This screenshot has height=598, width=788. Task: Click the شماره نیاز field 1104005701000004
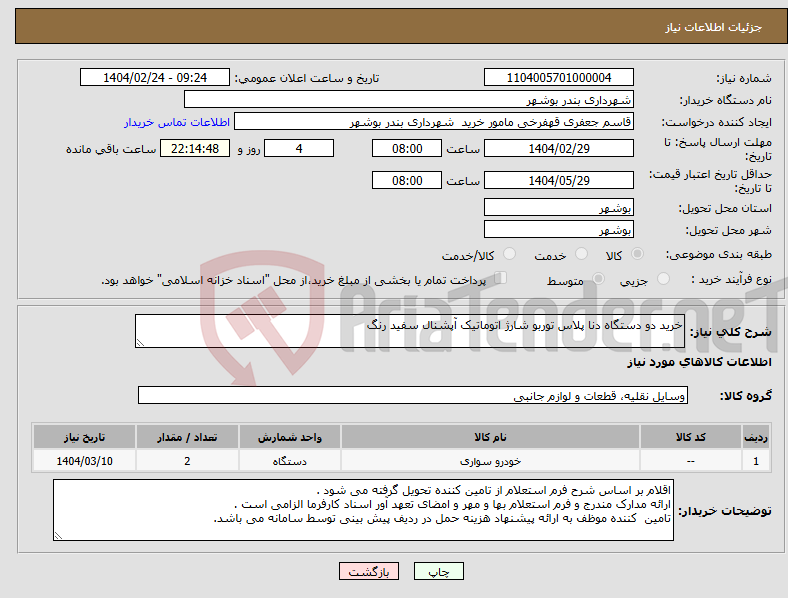[558, 77]
